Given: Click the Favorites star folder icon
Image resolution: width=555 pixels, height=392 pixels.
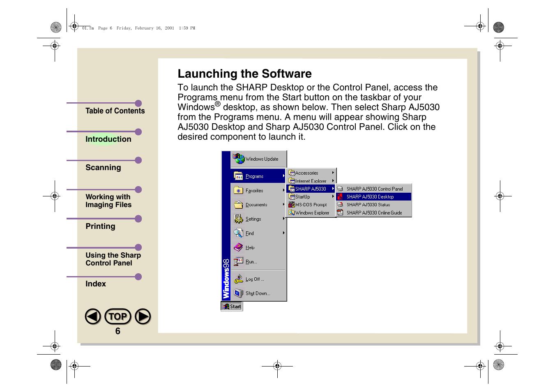Looking at the screenshot, I should (x=238, y=190).
